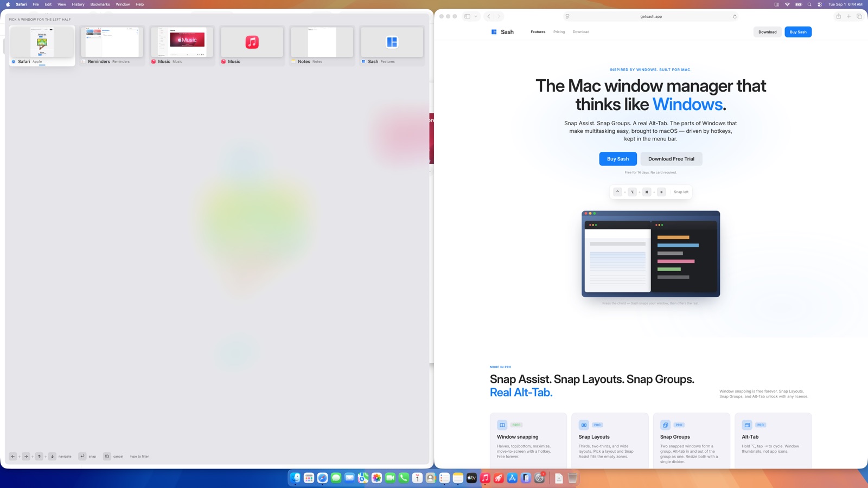Image resolution: width=868 pixels, height=488 pixels.
Task: Open Maps from the Dock
Action: point(363,478)
